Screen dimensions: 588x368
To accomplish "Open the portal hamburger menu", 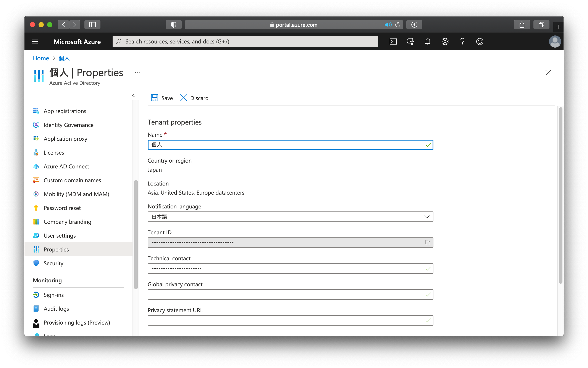I will pos(35,42).
